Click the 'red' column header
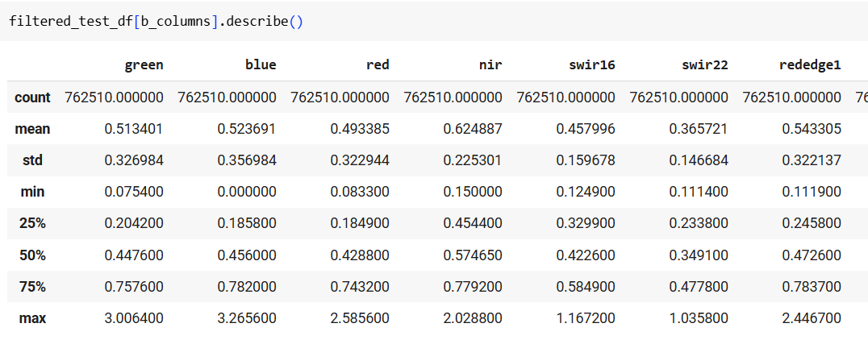The image size is (868, 340). [x=377, y=65]
